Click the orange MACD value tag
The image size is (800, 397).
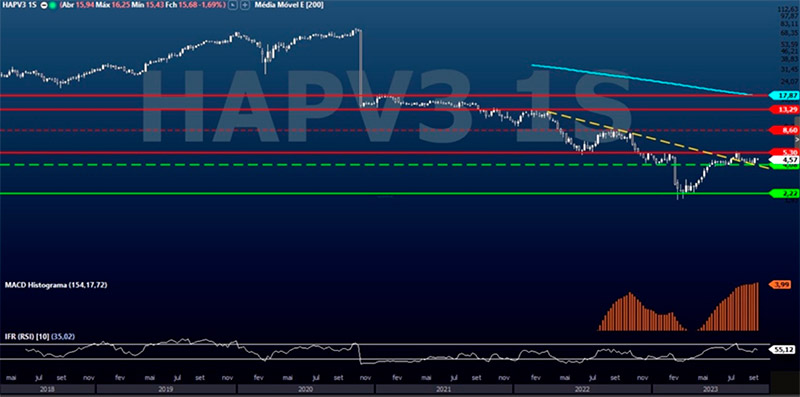click(780, 284)
